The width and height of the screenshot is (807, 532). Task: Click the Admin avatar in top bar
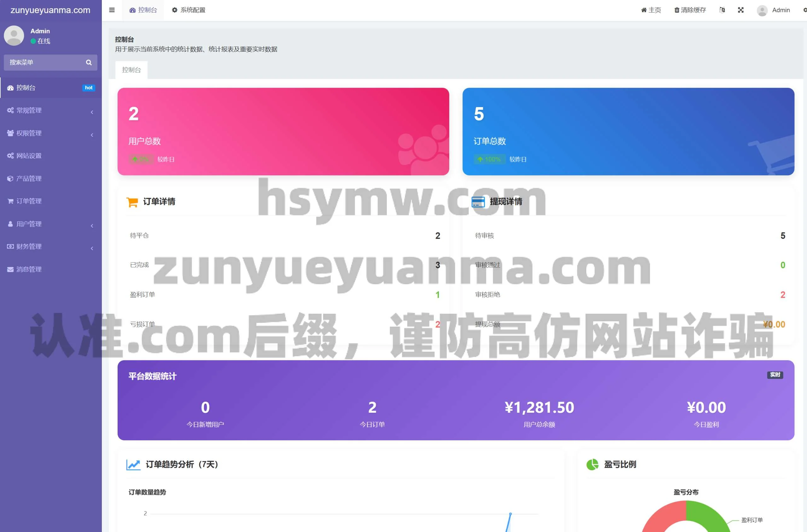[x=762, y=10]
